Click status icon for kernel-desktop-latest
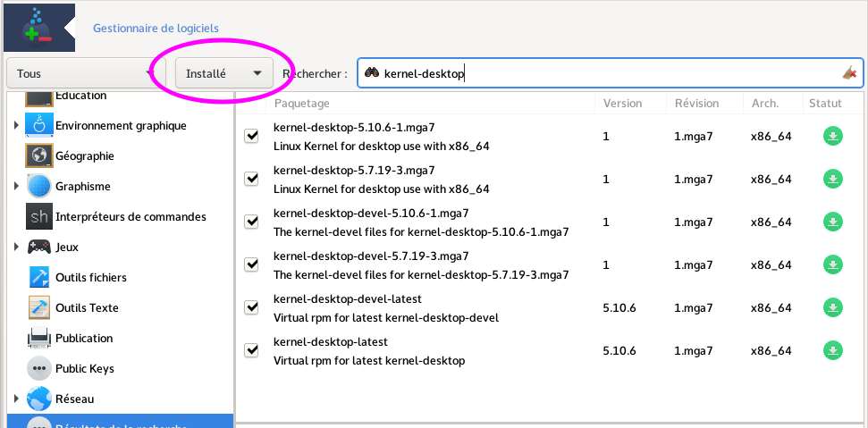This screenshot has height=428, width=868. [x=832, y=350]
